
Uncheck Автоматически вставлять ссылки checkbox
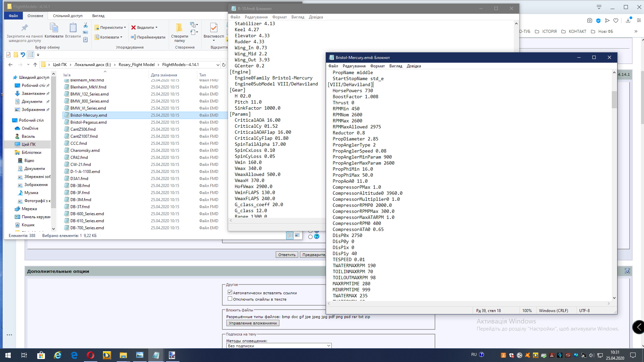[230, 293]
